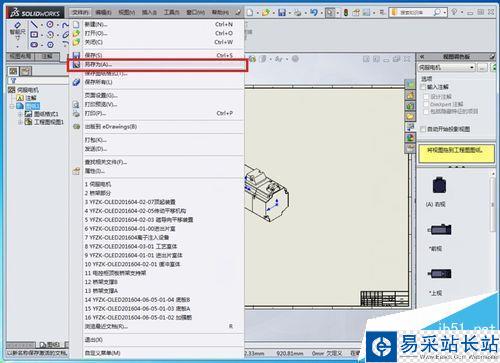Viewport: 500px width, 363px height.
Task: Click the Print icon in top toolbar
Action: [x=298, y=13]
